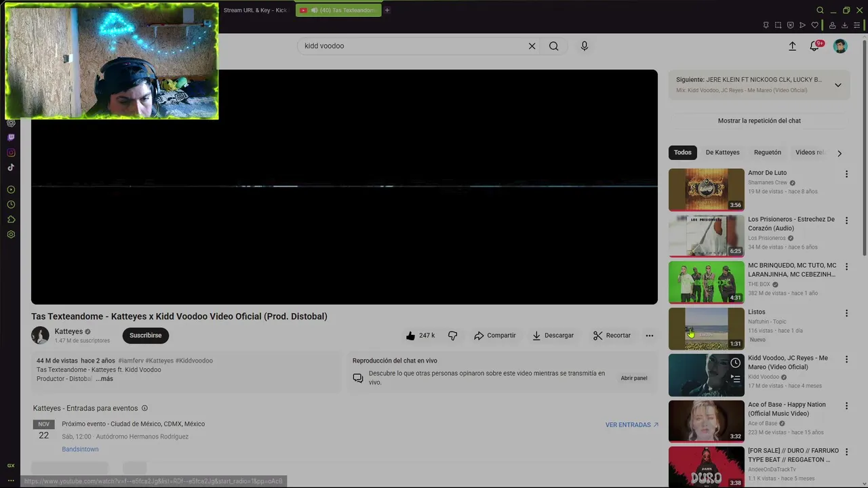Switch to Stream URL & Key Kick tab

point(255,10)
